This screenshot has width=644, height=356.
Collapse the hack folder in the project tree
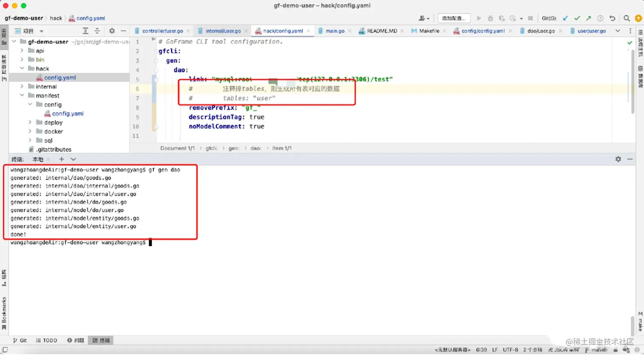pos(22,68)
